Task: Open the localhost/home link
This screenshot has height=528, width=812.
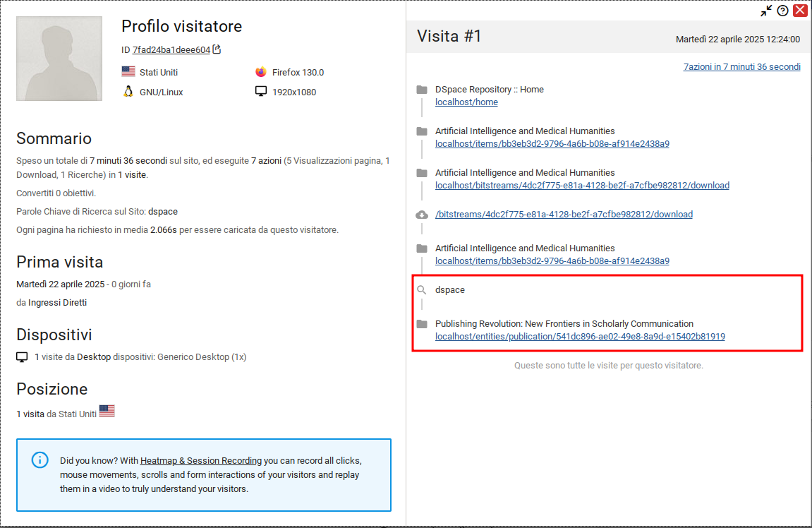Action: (466, 102)
